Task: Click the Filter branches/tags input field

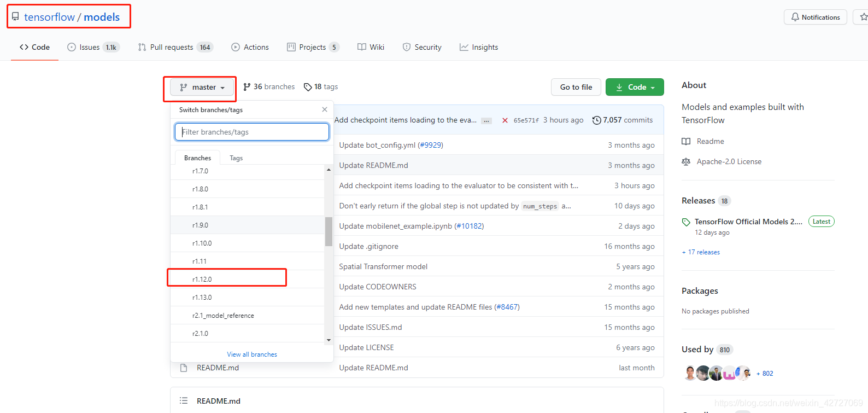Action: 252,132
